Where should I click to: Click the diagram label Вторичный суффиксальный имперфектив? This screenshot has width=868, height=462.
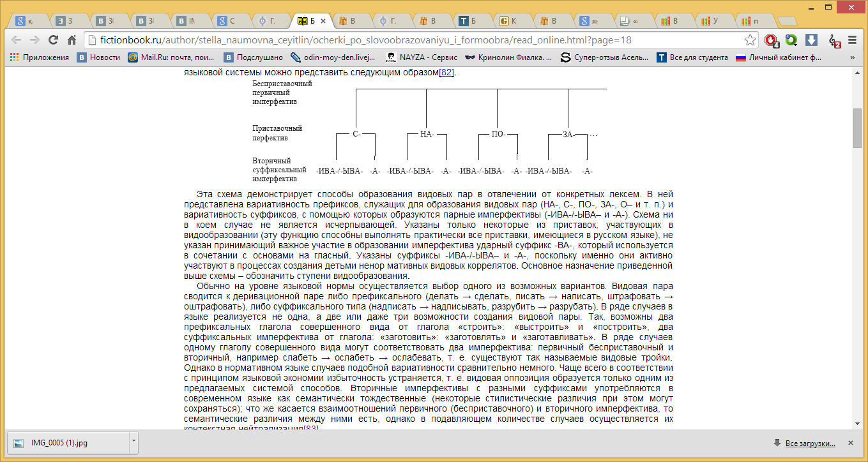click(278, 170)
